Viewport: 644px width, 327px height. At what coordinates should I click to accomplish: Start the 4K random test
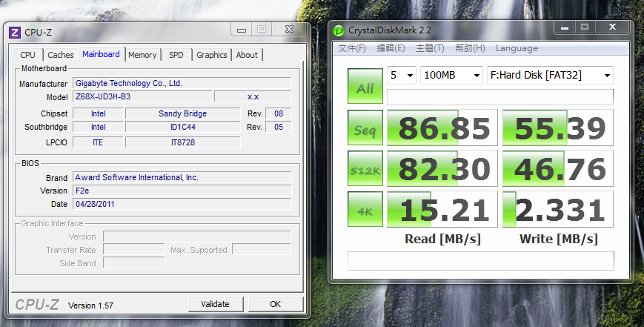365,209
